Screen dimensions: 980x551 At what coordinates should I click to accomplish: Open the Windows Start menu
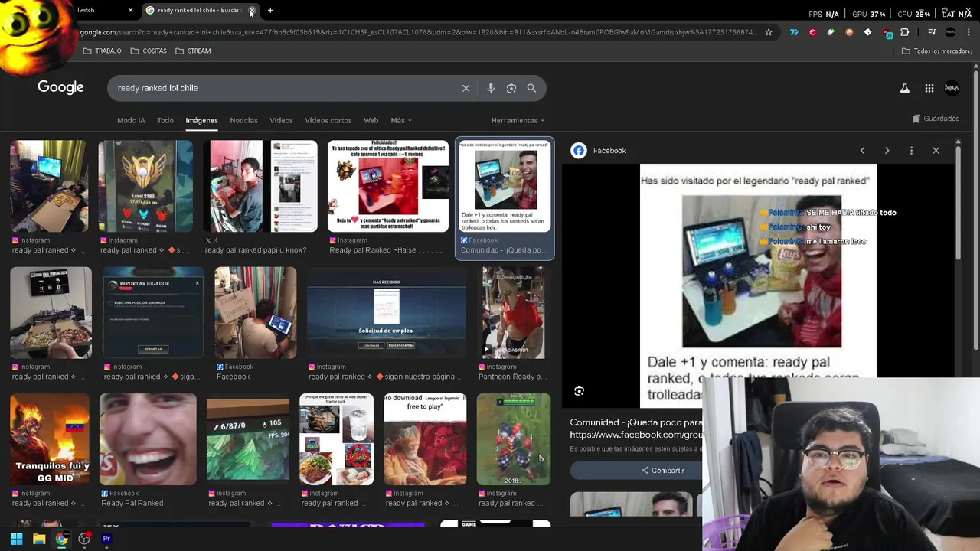[16, 539]
